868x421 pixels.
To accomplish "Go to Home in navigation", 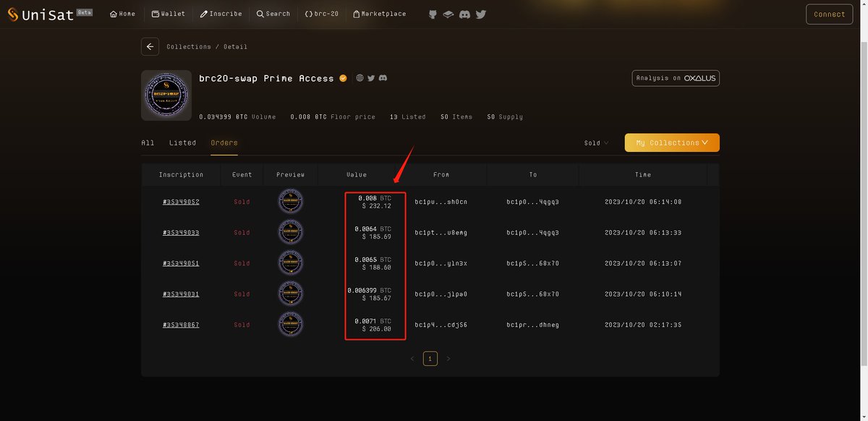I will click(122, 14).
